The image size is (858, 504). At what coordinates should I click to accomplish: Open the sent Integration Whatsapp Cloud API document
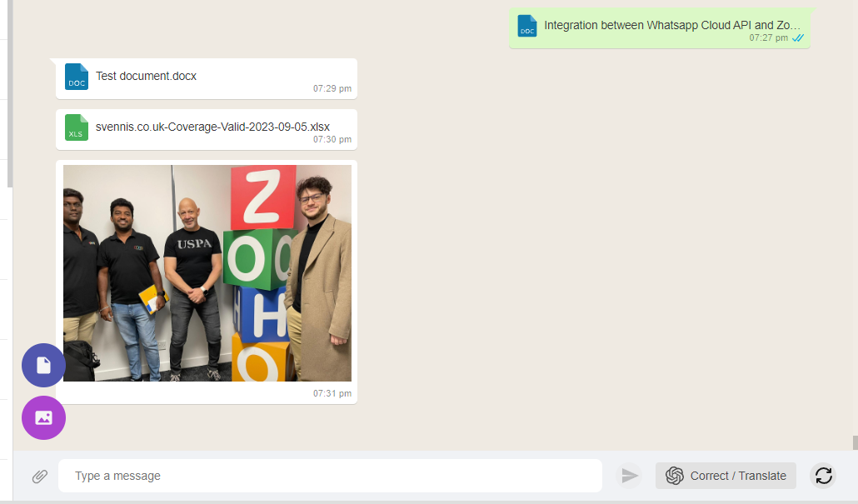pos(660,28)
